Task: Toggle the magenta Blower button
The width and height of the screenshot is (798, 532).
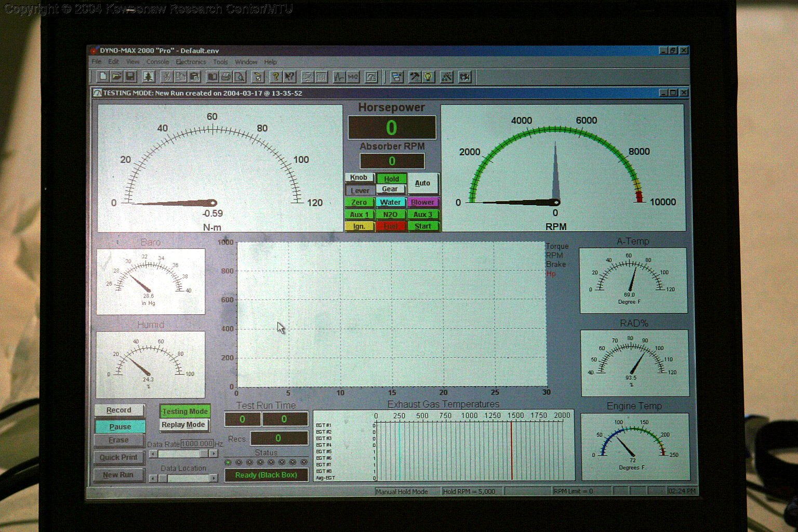Action: click(423, 202)
